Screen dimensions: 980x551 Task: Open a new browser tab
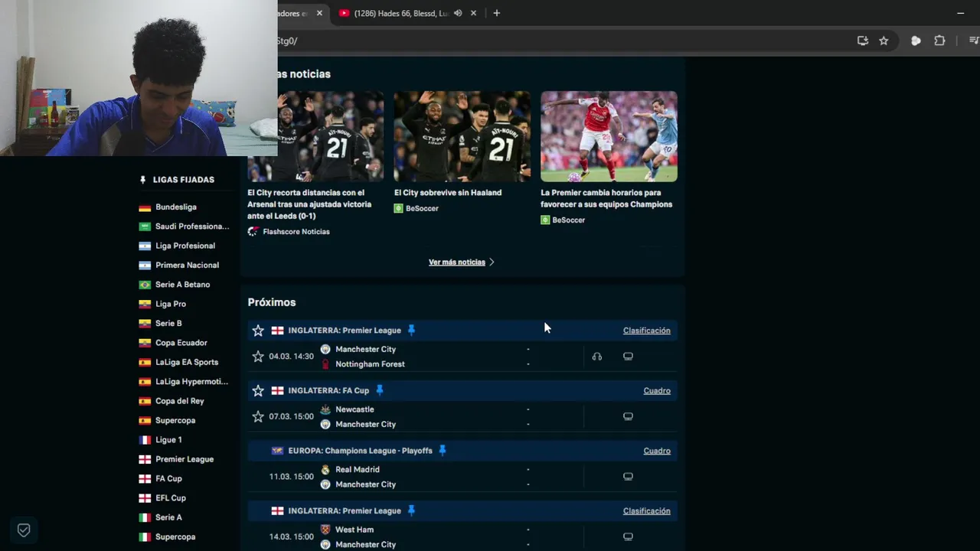[496, 13]
